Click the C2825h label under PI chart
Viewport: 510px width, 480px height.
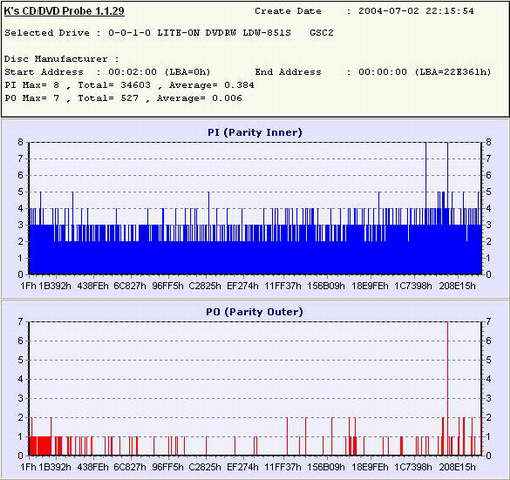[205, 286]
